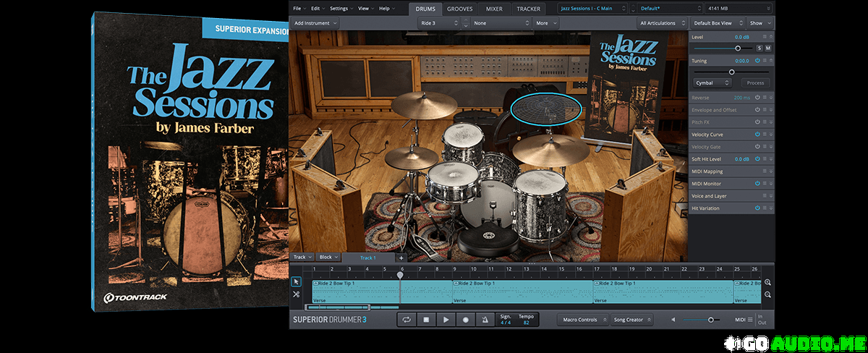Select the highlighted ride cymbal in kit
This screenshot has width=868, height=353.
(546, 109)
